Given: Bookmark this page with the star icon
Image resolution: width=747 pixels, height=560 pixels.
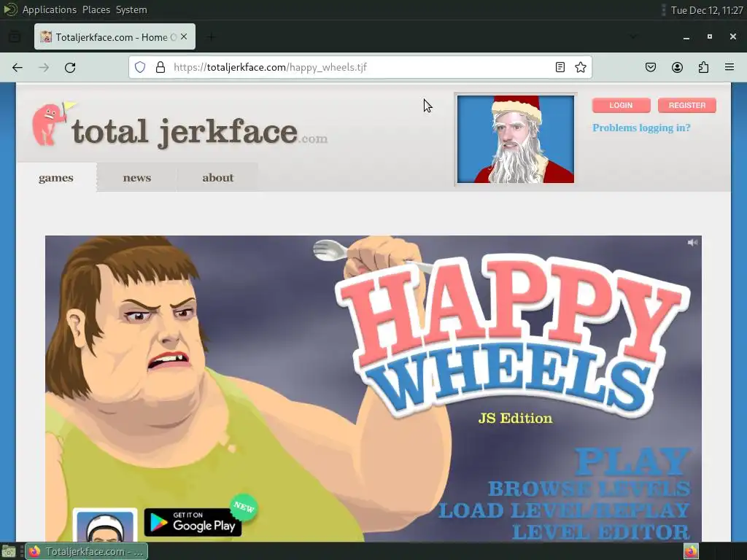Looking at the screenshot, I should point(580,67).
